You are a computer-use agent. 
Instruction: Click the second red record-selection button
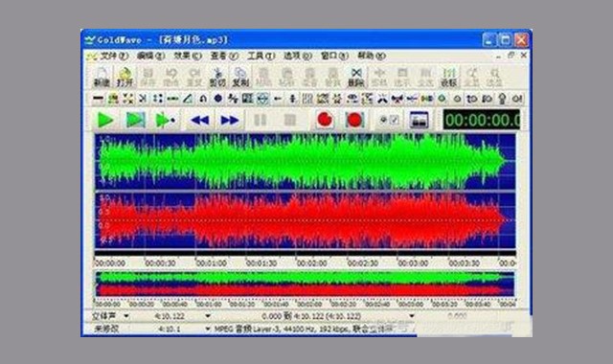tap(354, 120)
